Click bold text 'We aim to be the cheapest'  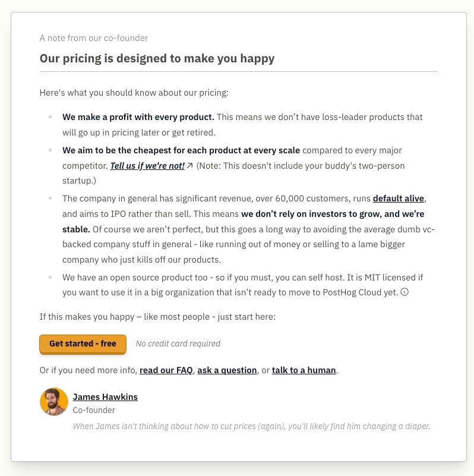click(181, 150)
